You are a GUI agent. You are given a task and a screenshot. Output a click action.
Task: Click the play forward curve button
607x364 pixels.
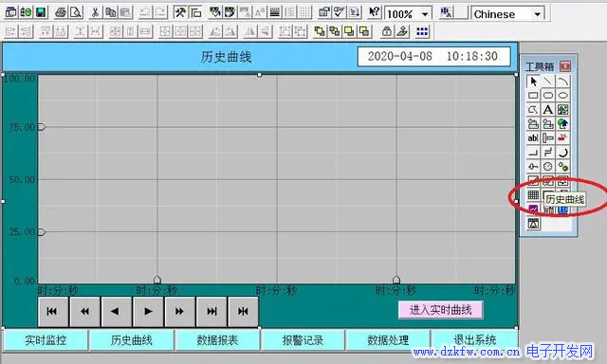click(x=148, y=312)
